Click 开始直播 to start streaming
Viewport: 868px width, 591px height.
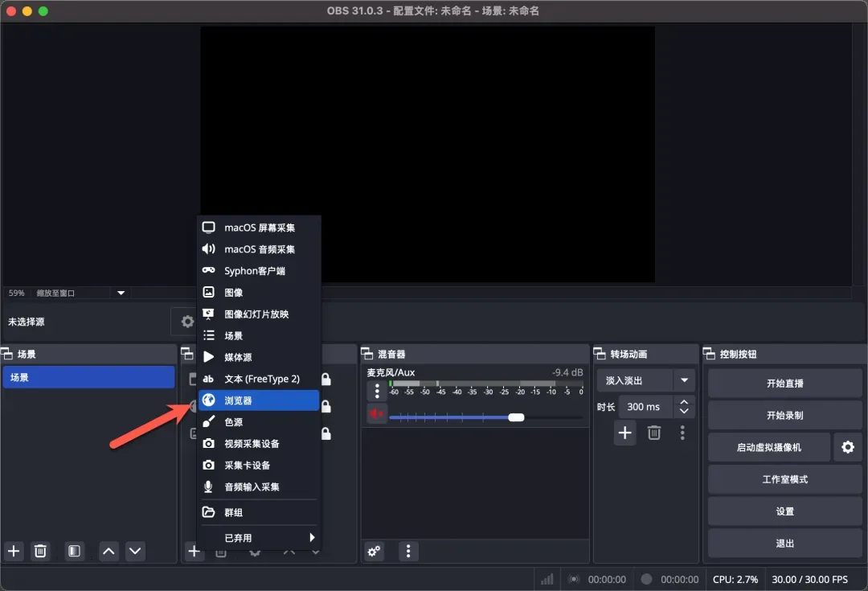[785, 384]
